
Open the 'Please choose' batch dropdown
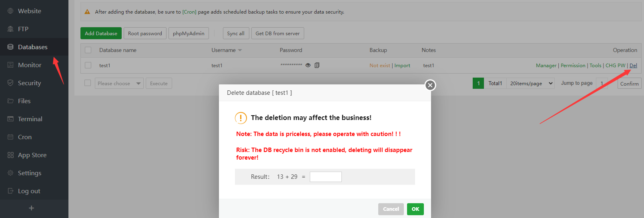pos(119,84)
